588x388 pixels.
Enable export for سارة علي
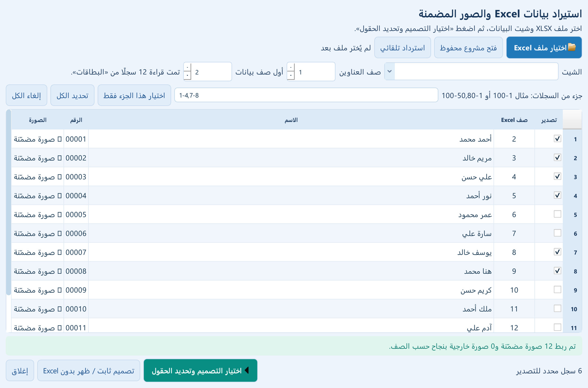(x=557, y=233)
